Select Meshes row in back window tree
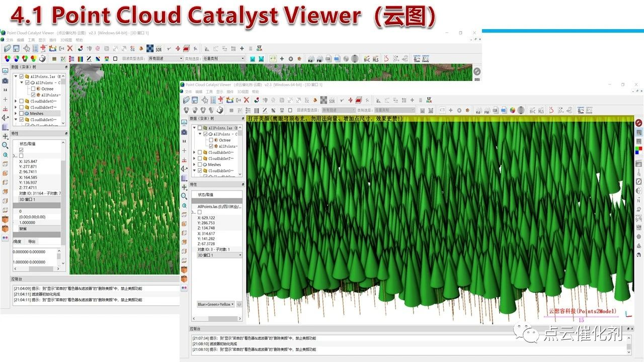This screenshot has height=362, width=644. [37, 113]
